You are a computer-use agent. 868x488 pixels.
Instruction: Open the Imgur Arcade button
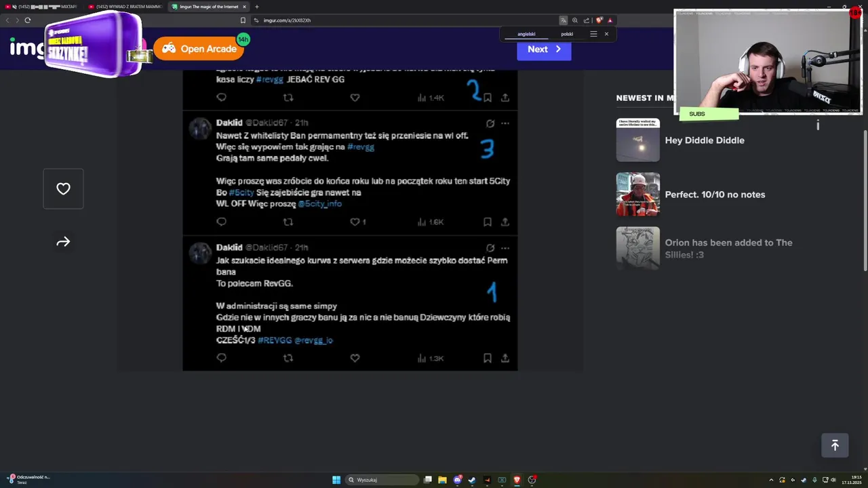[x=199, y=49]
